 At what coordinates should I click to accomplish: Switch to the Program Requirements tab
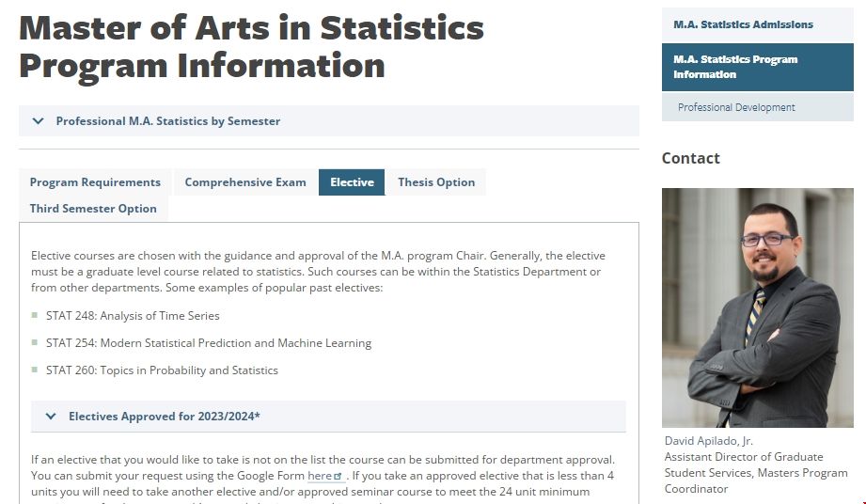95,182
